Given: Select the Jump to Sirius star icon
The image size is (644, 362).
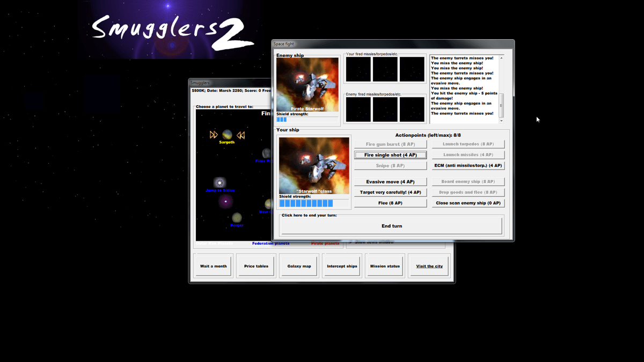Looking at the screenshot, I should pos(219,183).
